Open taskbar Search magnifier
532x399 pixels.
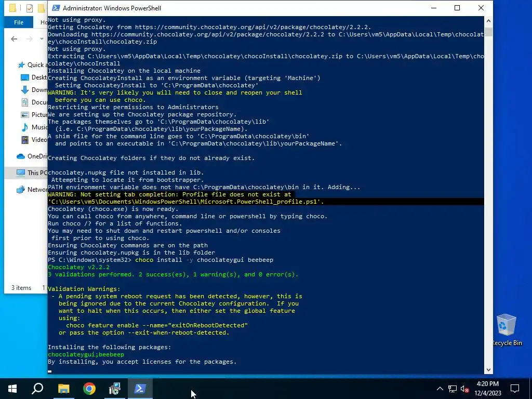(37, 389)
